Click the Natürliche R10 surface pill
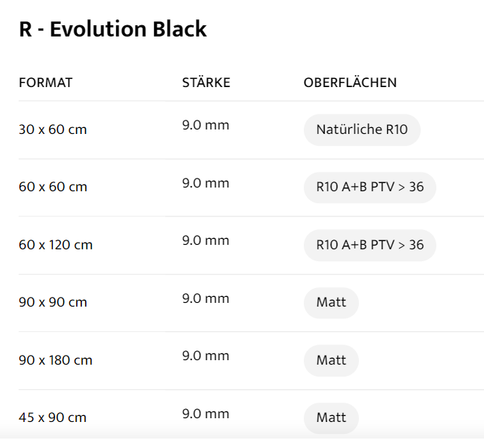This screenshot has height=448, width=484. coord(362,130)
